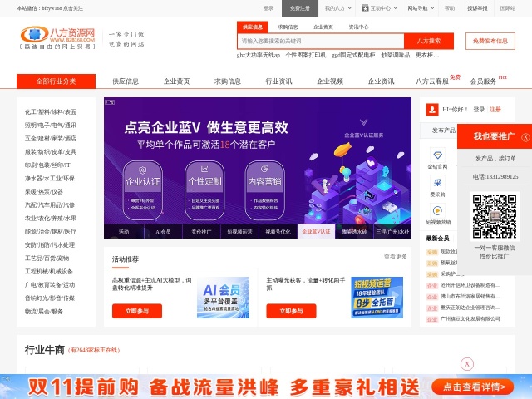Screen dimensions: 532x399
Task: Click 登录 beside HI~你好
Action: [479, 110]
